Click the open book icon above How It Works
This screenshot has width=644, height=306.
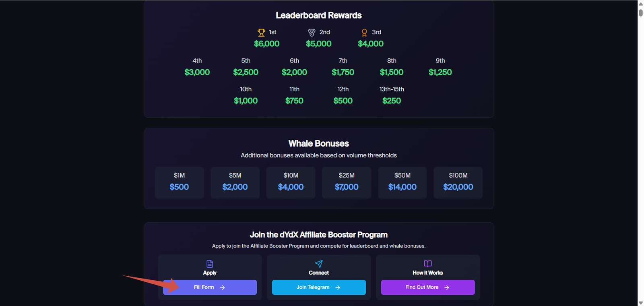click(x=427, y=264)
